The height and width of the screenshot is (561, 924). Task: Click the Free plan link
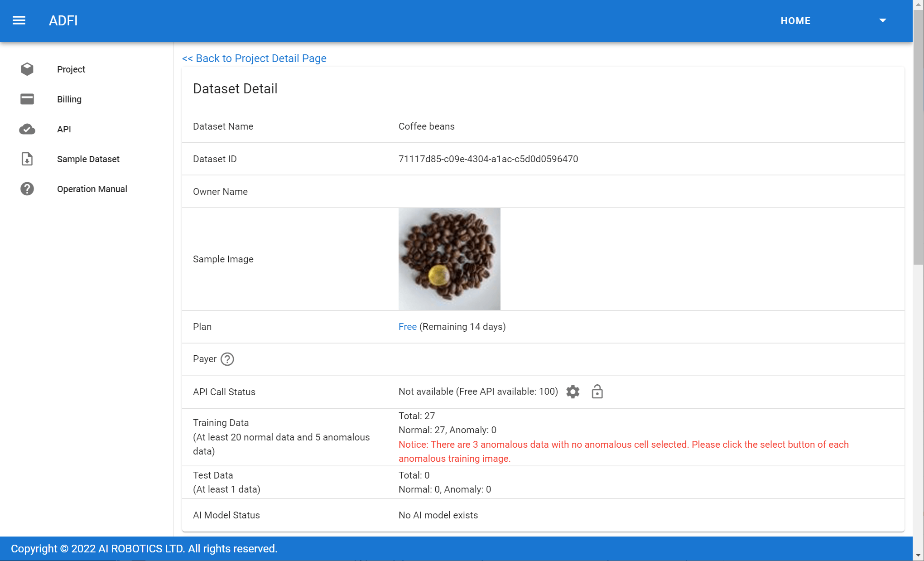[407, 327]
